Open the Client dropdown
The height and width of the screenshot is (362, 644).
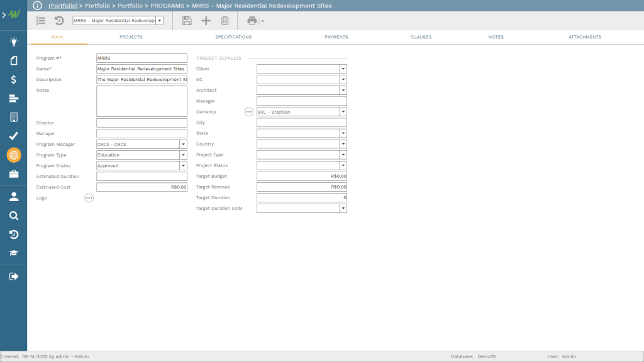[x=343, y=69]
